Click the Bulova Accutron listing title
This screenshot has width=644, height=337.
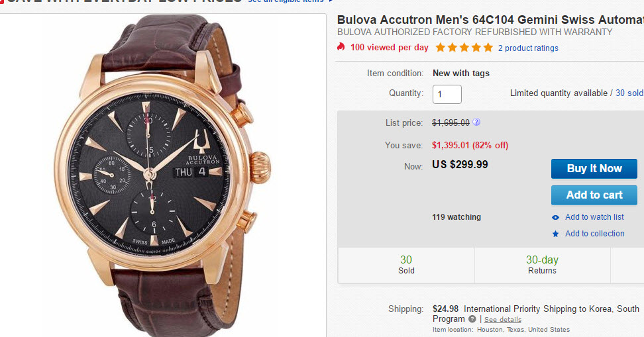pos(490,19)
